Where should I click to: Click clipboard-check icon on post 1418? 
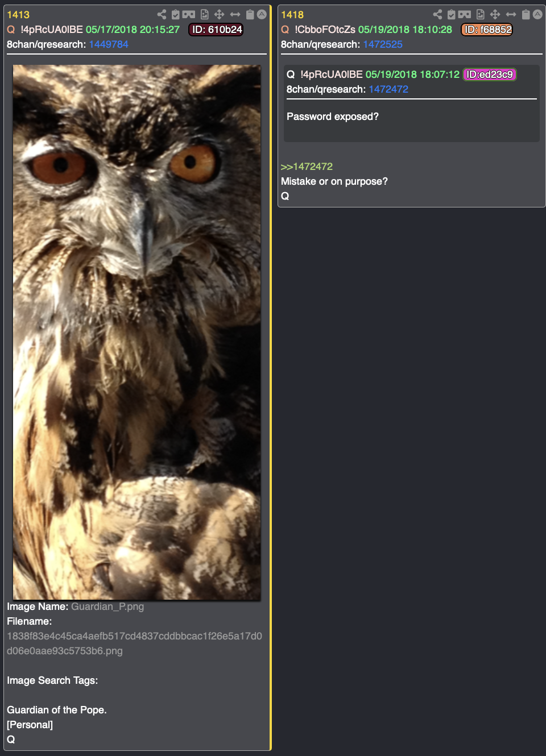[x=451, y=14]
